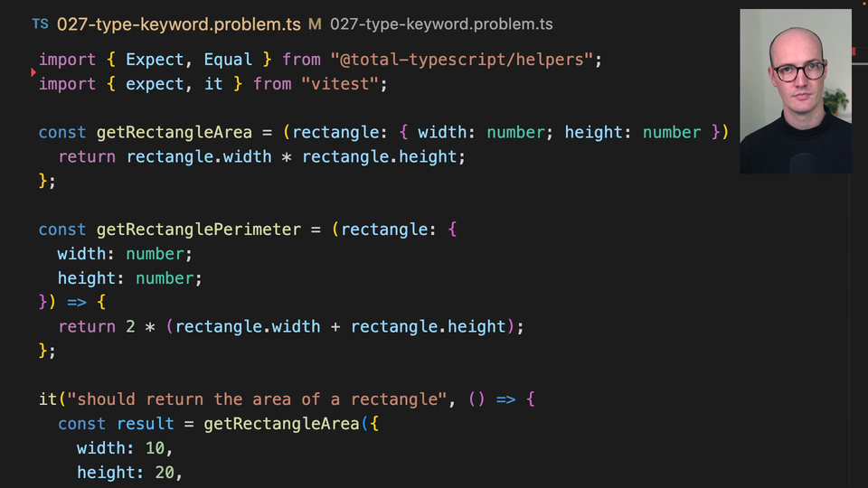Image resolution: width=868 pixels, height=488 pixels.
Task: Click the getRectanglePerimeter function name
Action: 199,230
